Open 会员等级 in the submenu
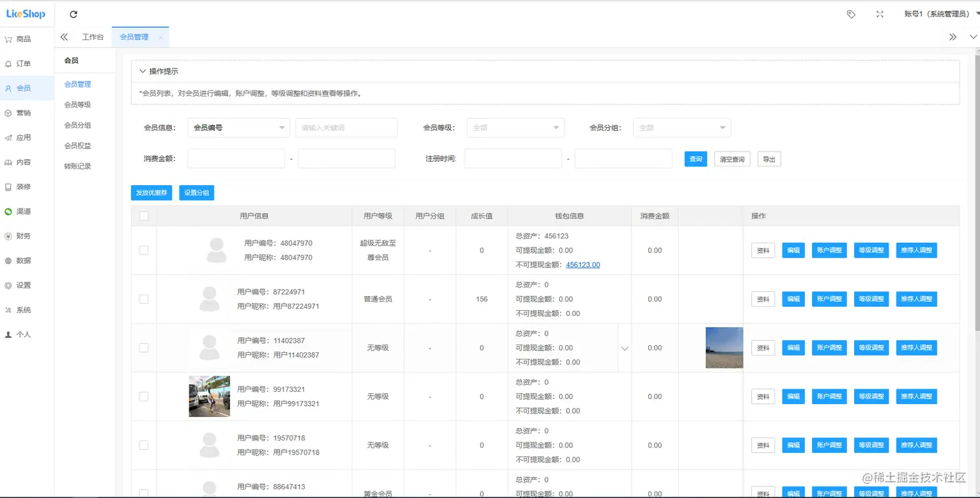 [x=78, y=104]
